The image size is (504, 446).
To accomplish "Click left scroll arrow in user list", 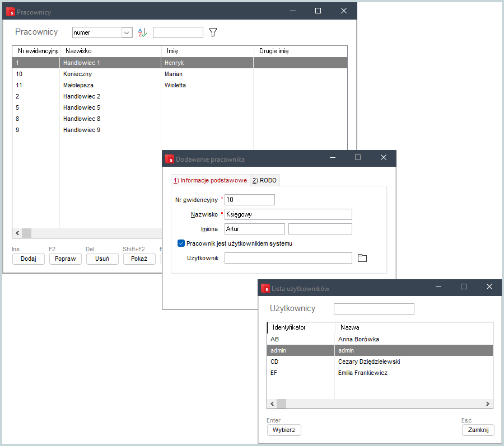I will (x=272, y=403).
